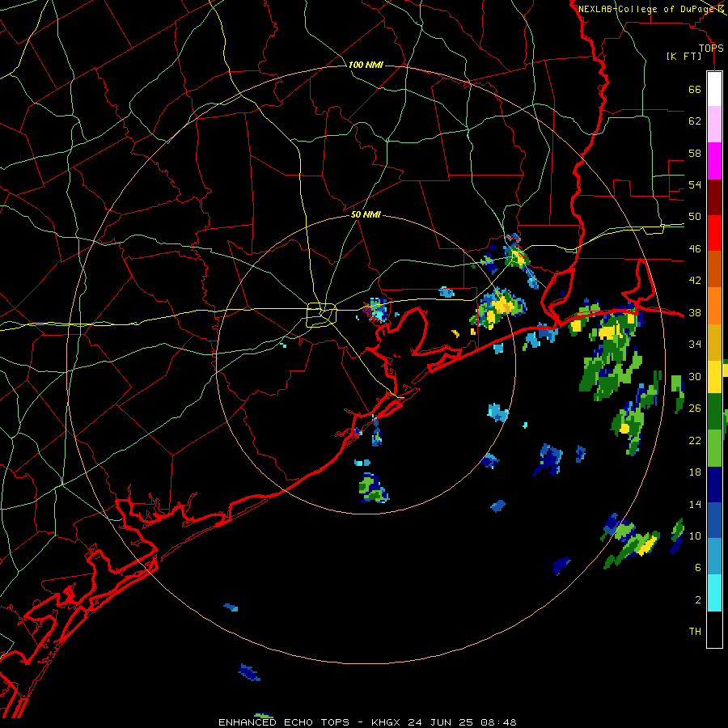Screen dimensions: 728x728
Task: Click the "TOPS" legend title
Action: tap(711, 49)
